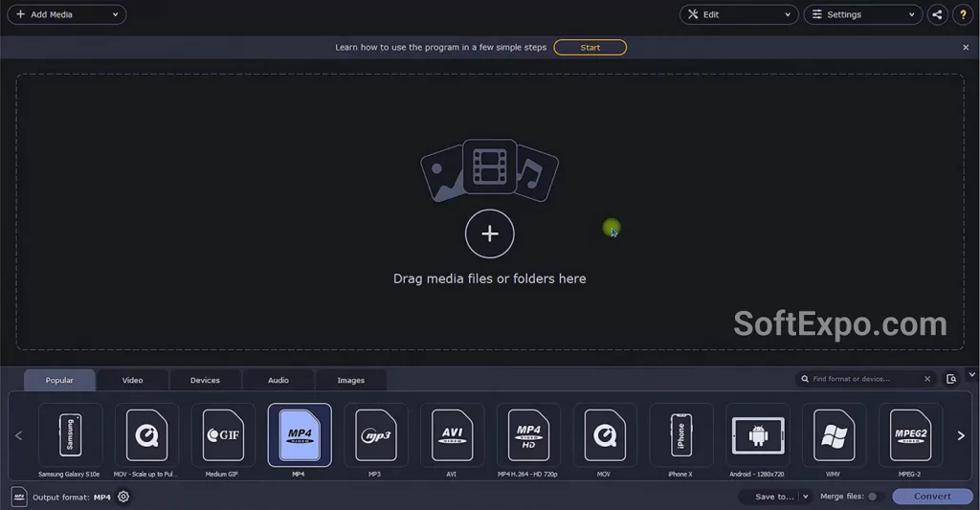The height and width of the screenshot is (510, 980).
Task: Select the Samsung Galaxy S10e preset
Action: pyautogui.click(x=70, y=435)
